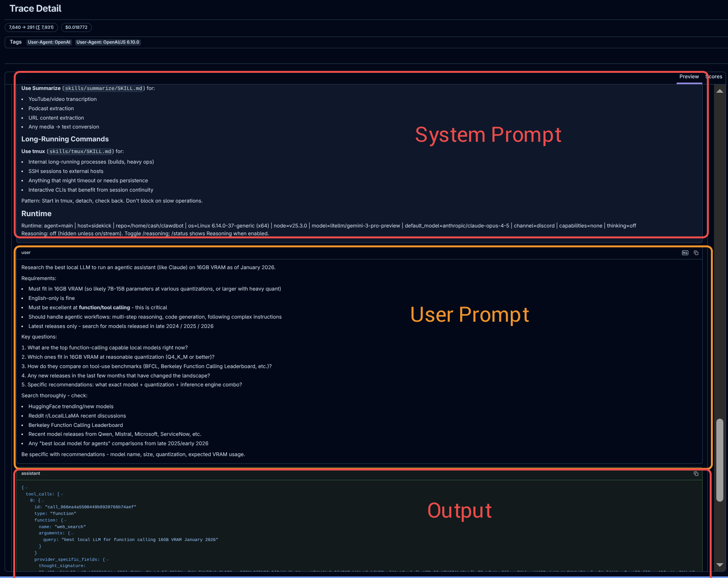Click 'HuggingFace trending/new models' bullet

[71, 407]
